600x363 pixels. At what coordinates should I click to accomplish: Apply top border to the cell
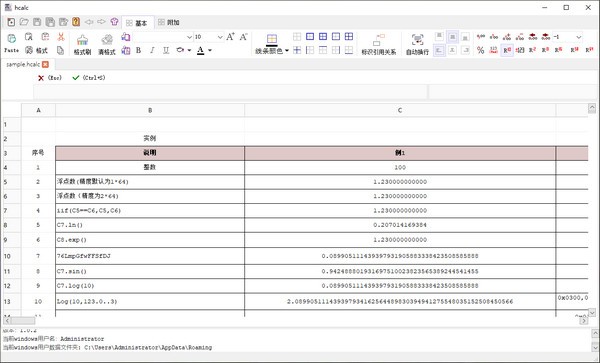[323, 50]
